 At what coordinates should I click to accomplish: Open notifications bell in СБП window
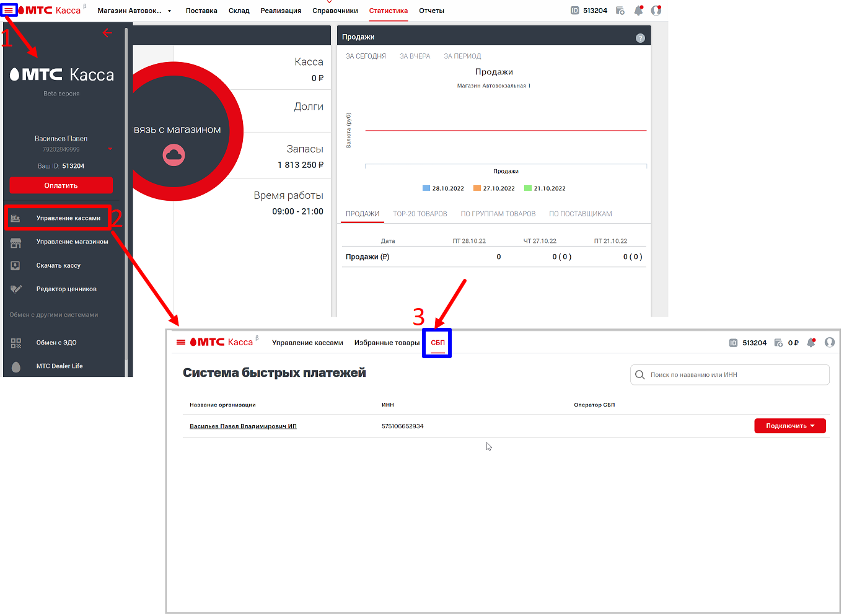pyautogui.click(x=811, y=343)
